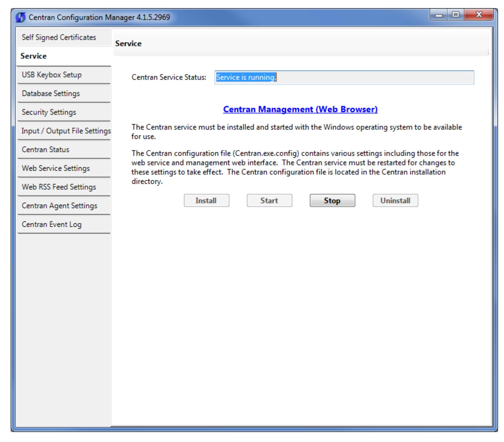This screenshot has height=442, width=504.
Task: Click the Start service button
Action: point(269,201)
